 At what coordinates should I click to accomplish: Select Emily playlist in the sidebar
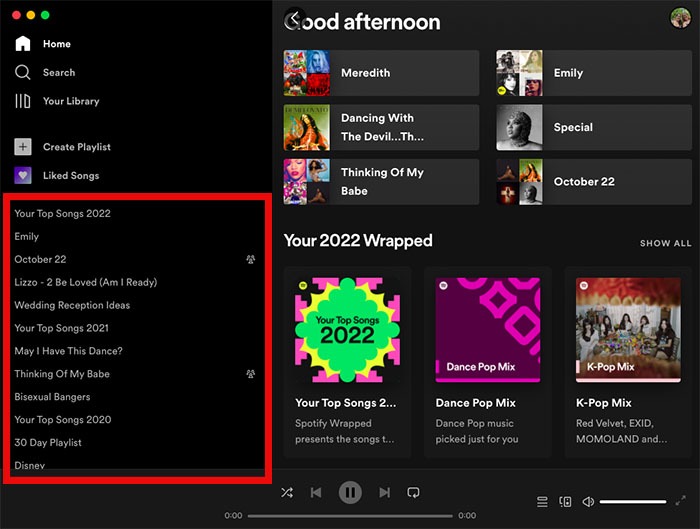pyautogui.click(x=26, y=236)
